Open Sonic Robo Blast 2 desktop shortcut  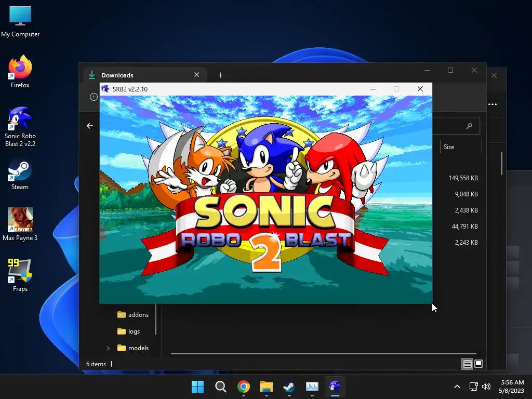[20, 127]
